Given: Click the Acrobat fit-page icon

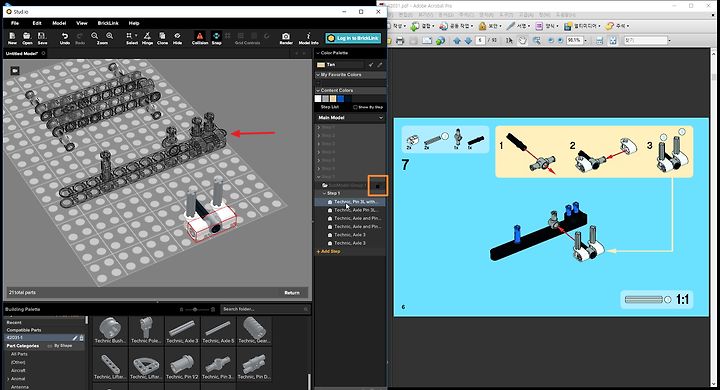Looking at the screenshot, I should click(x=613, y=41).
